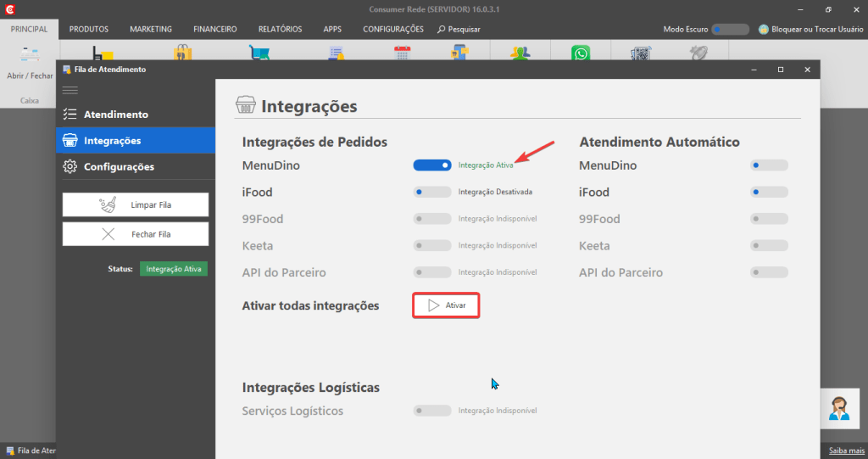The image size is (868, 459).
Task: Click the Integração Desativada text beside iFood
Action: click(495, 192)
